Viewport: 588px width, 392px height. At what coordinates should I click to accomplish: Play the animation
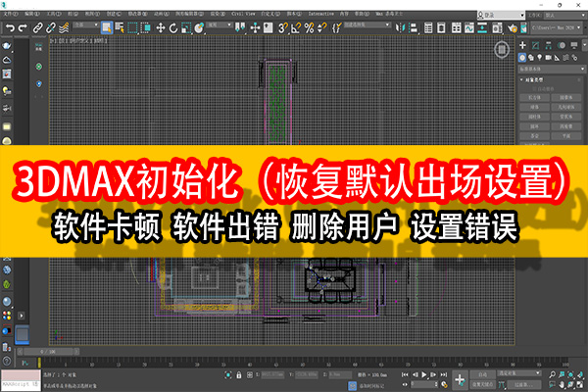click(424, 374)
